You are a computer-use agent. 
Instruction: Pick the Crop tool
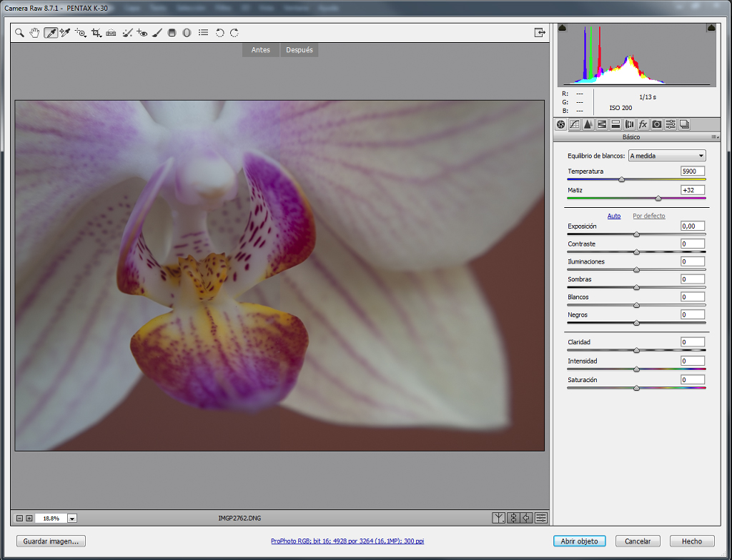[x=97, y=33]
